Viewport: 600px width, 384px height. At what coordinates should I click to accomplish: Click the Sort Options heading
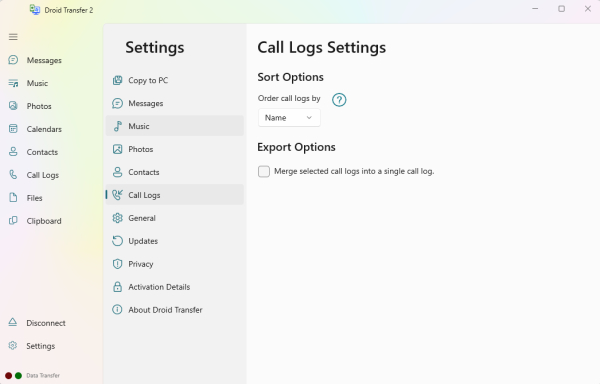pyautogui.click(x=290, y=77)
